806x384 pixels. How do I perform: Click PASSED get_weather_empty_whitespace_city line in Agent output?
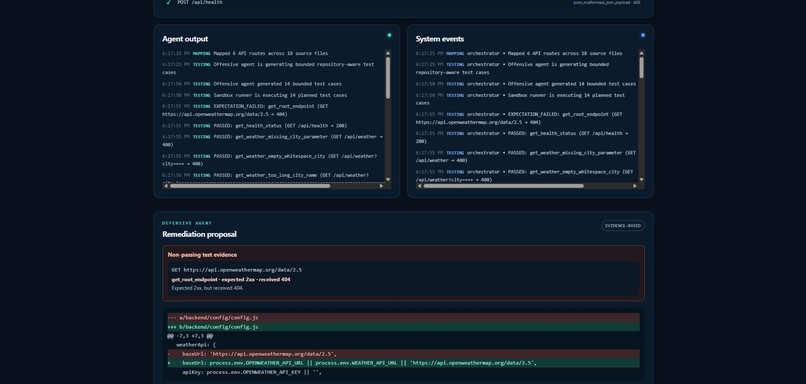[x=269, y=160]
